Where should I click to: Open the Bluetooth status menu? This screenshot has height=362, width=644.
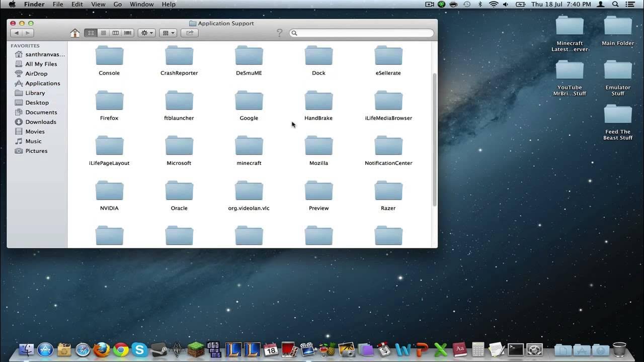(480, 4)
